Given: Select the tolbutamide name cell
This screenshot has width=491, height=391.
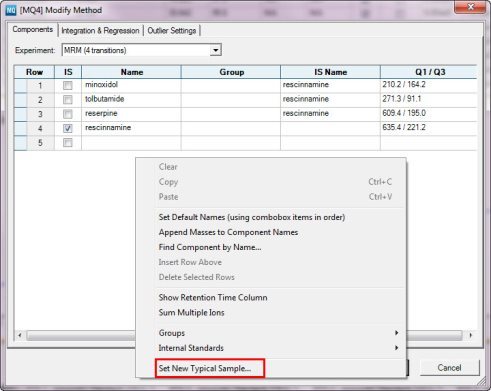Looking at the screenshot, I should (131, 100).
